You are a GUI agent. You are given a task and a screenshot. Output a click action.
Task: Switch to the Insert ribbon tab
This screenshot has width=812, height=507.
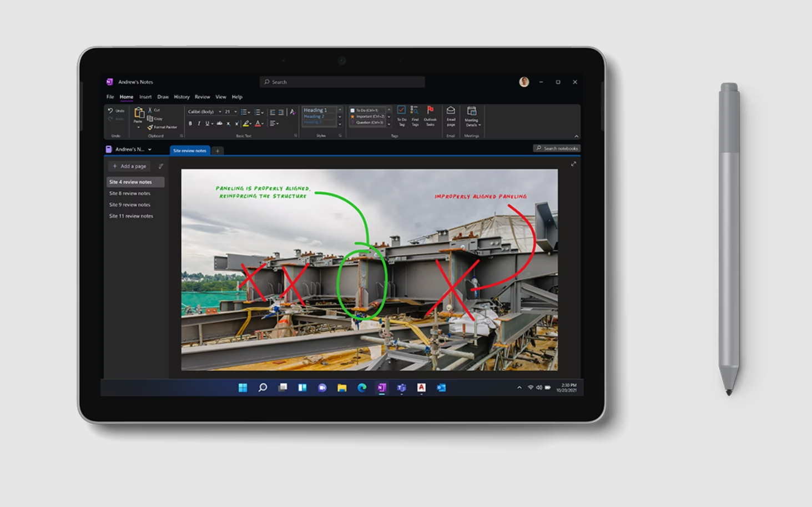click(145, 97)
